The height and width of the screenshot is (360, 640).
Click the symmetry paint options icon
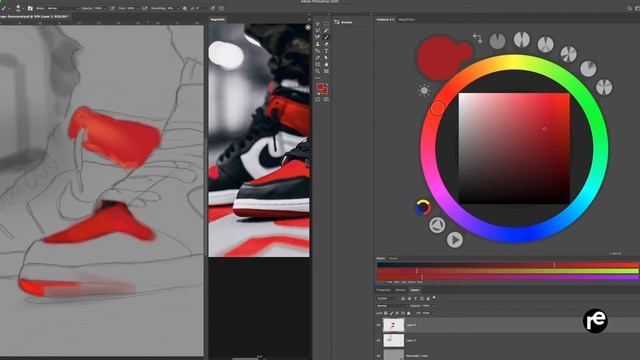tap(221, 8)
